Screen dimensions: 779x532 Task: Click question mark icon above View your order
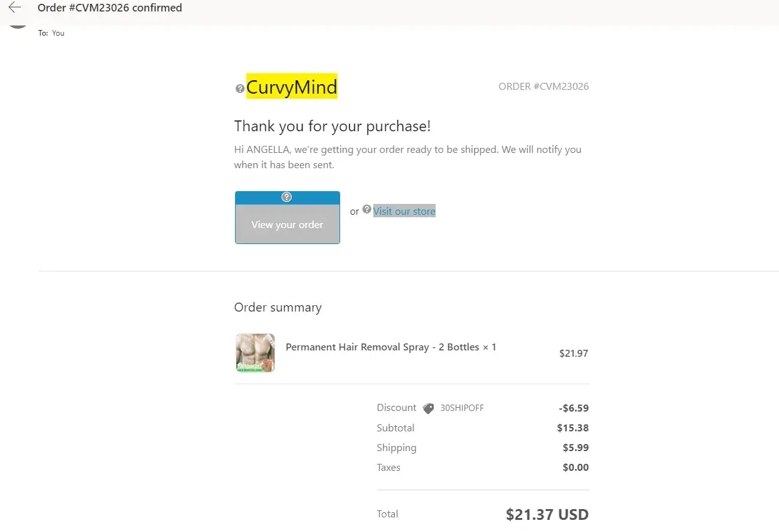pos(287,197)
